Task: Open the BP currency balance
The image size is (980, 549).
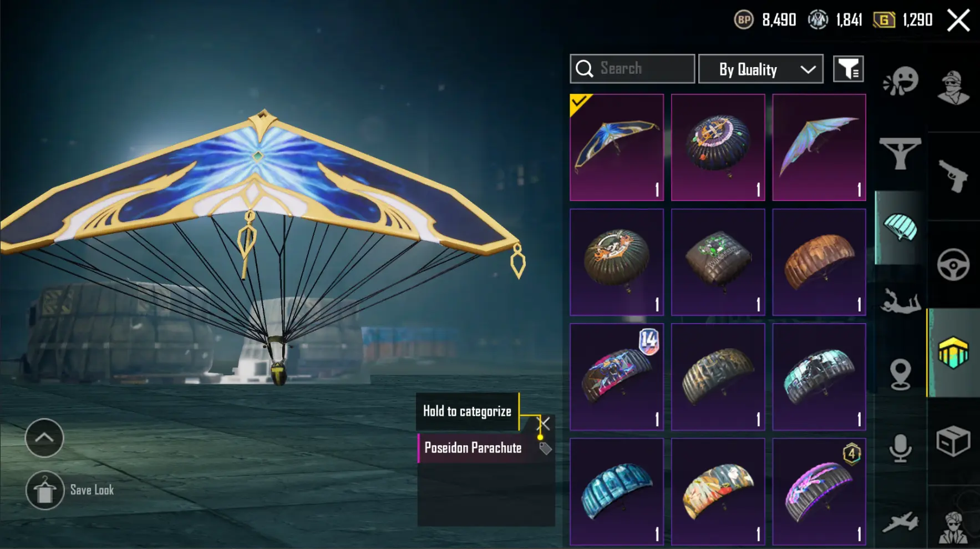Action: (x=765, y=21)
